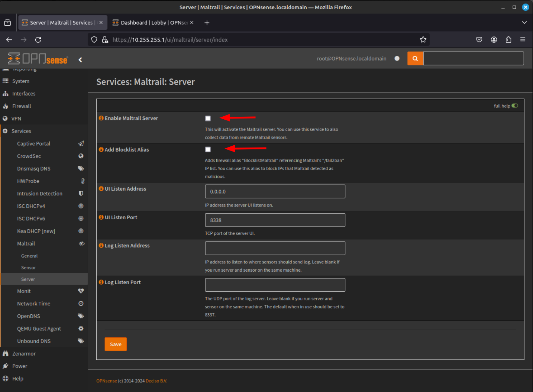
Task: Open HWProbe under Services
Action: tap(44, 181)
